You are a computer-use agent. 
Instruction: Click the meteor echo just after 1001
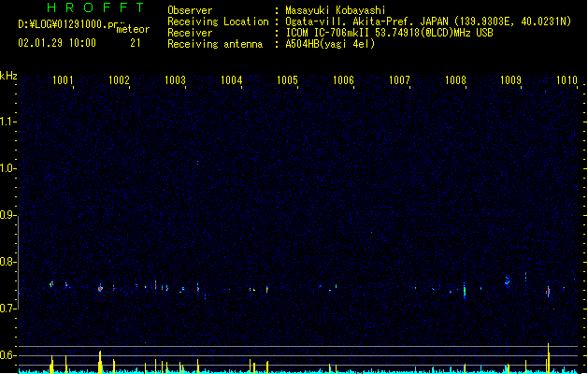[66, 285]
